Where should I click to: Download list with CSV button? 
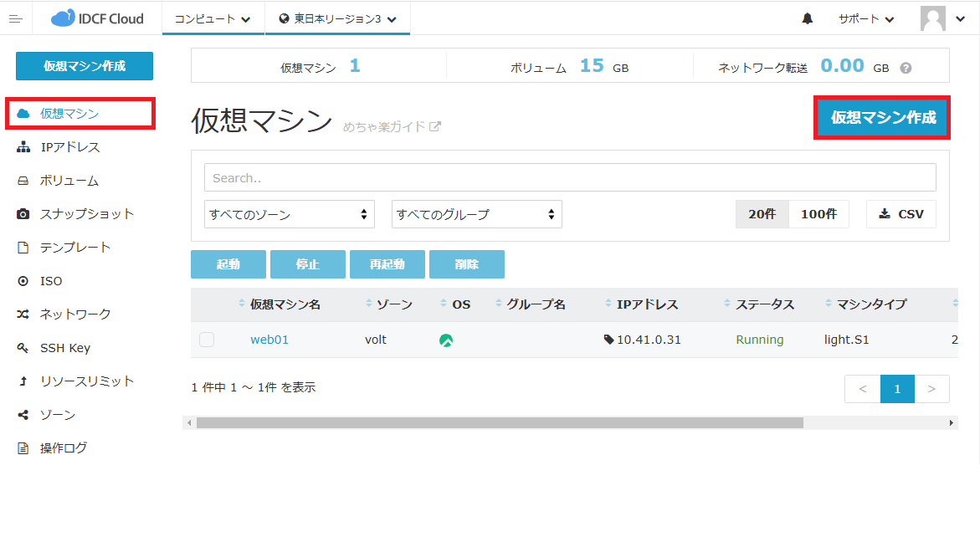tap(900, 214)
